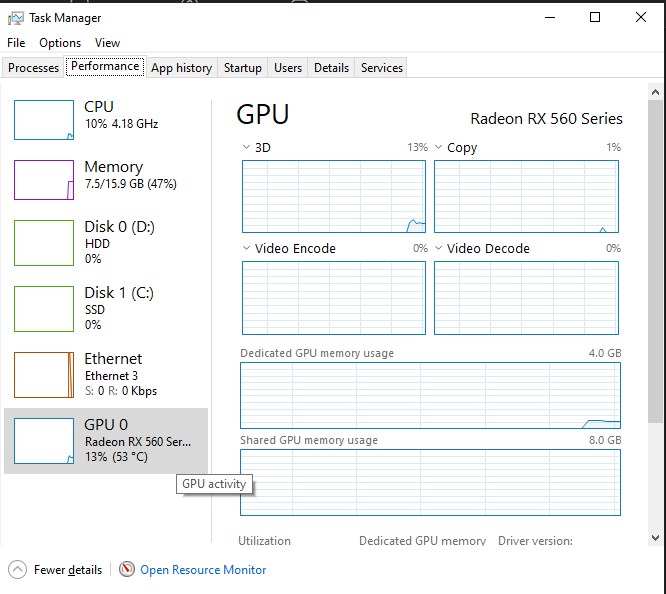Switch to the Users tab

click(288, 68)
